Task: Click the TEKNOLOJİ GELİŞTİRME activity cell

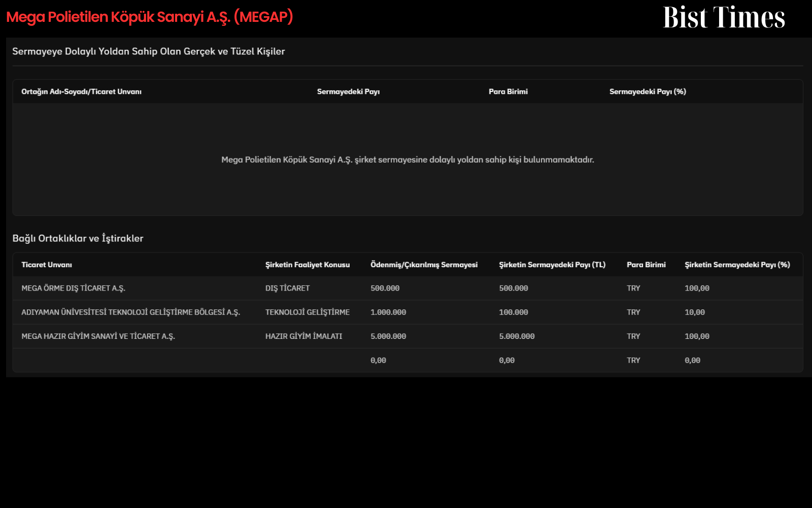Action: pos(308,312)
